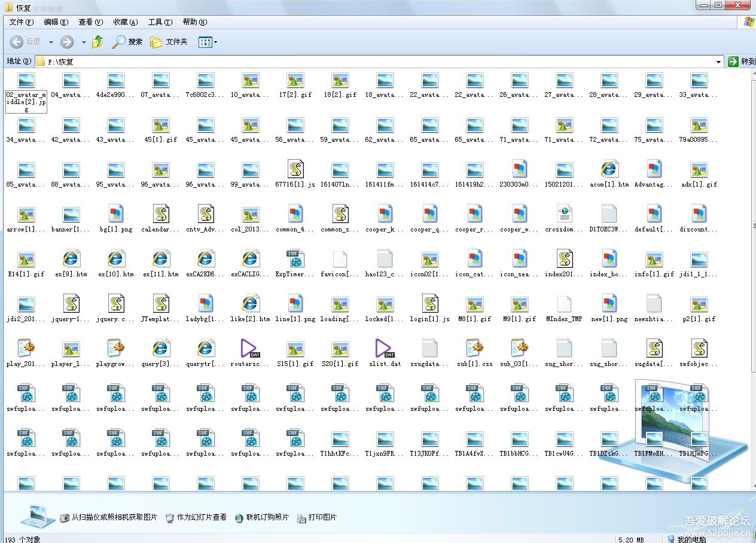Viewport: 756px width, 543px height.
Task: Select the acom[1].htm file icon
Action: [x=609, y=169]
